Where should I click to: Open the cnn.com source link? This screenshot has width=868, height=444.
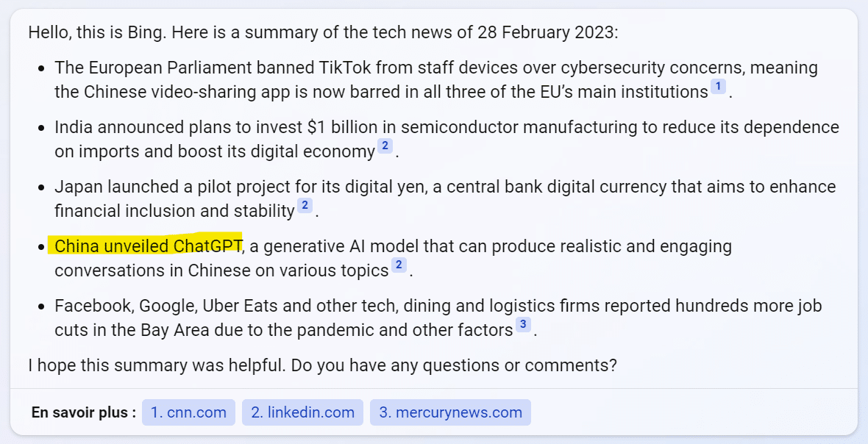pos(188,412)
